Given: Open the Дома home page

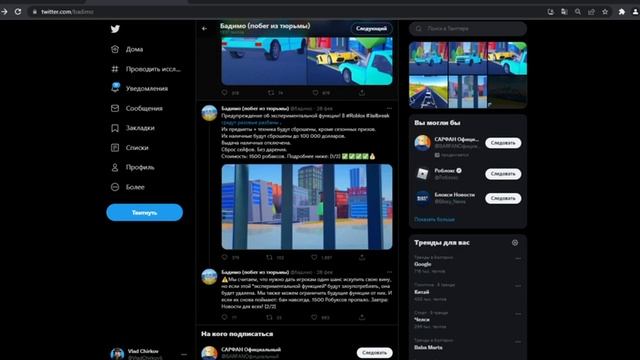Looking at the screenshot, I should click(134, 49).
